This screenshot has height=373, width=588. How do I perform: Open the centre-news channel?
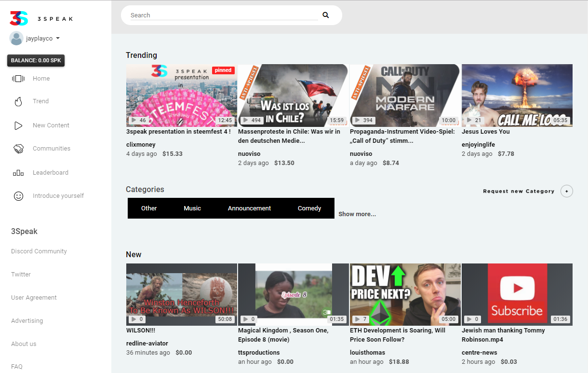click(480, 353)
